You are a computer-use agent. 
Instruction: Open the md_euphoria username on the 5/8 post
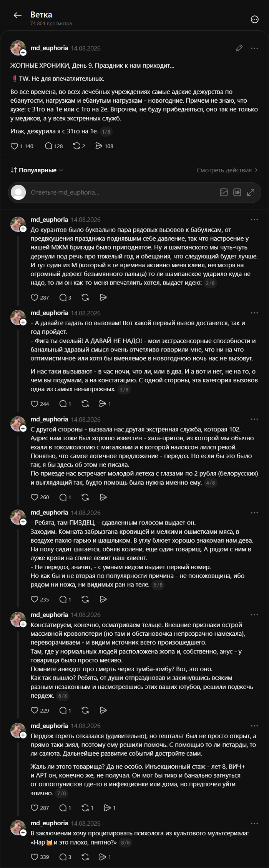[x=49, y=513]
